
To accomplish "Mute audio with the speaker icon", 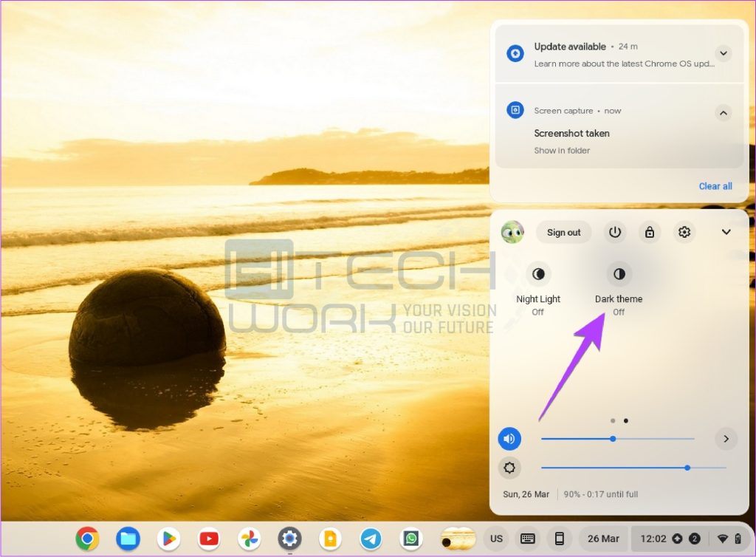I will pos(509,439).
